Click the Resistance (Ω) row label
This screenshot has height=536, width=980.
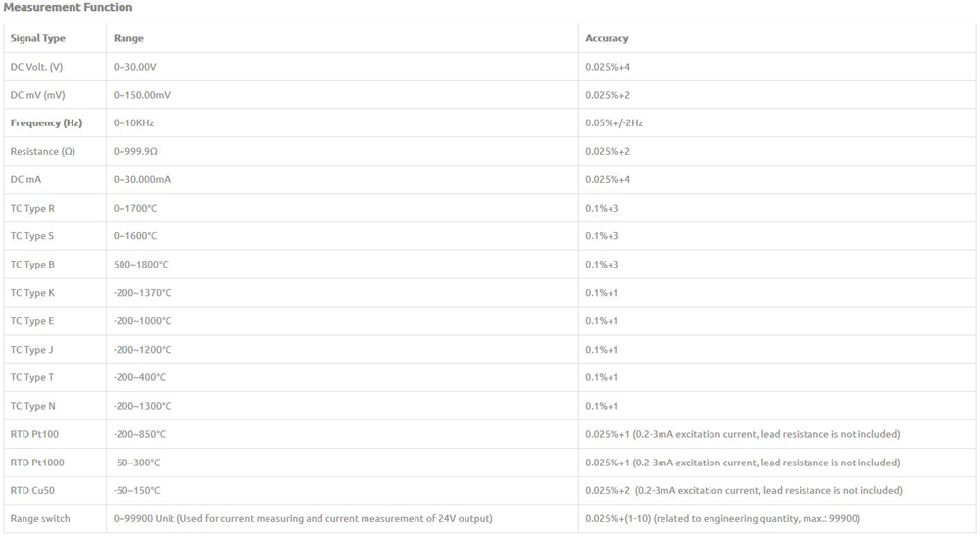coord(42,152)
